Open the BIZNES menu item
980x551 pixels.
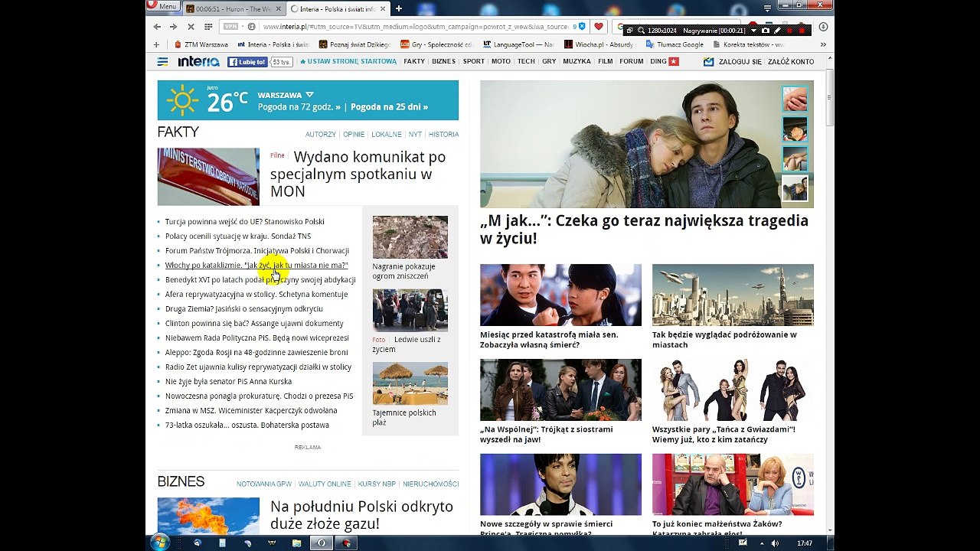tap(443, 61)
